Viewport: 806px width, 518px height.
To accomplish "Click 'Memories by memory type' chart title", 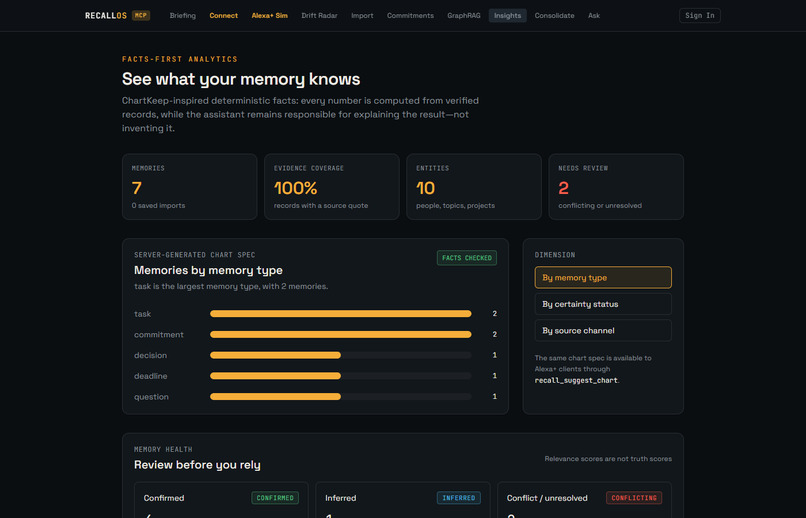I will pyautogui.click(x=208, y=270).
